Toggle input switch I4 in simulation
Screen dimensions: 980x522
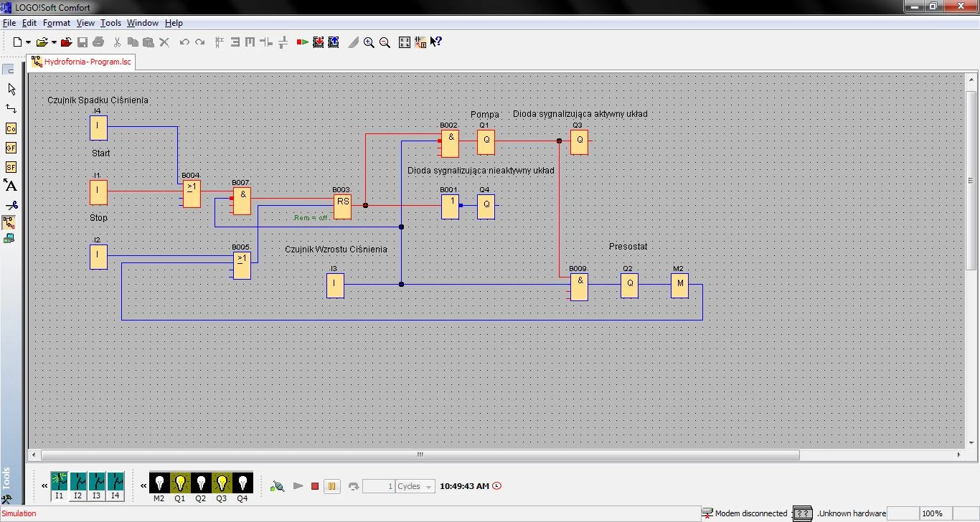pos(116,481)
